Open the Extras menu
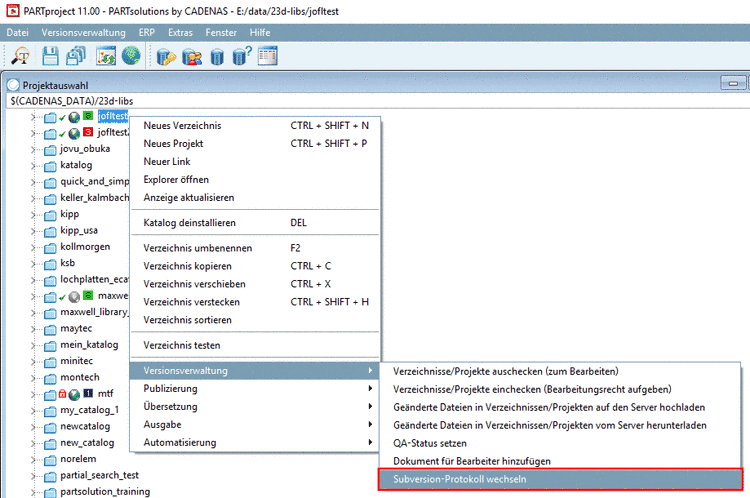Viewport: 750px width, 498px height. tap(180, 33)
